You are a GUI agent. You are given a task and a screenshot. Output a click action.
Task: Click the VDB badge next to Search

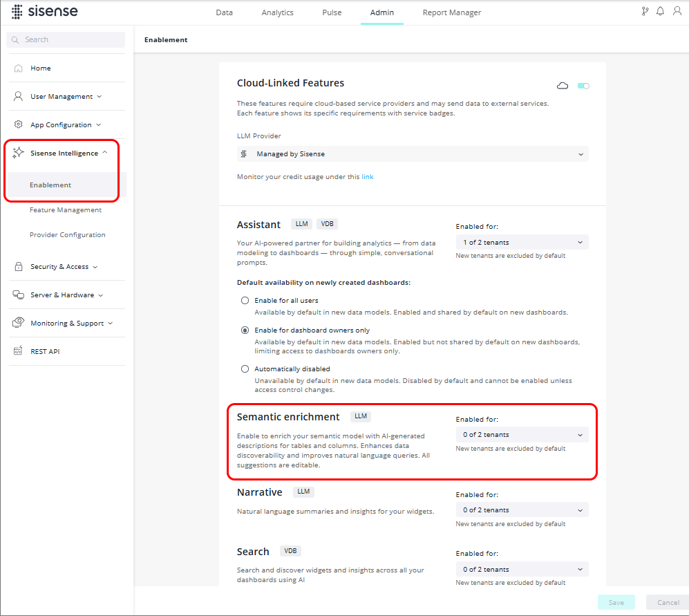click(x=290, y=551)
